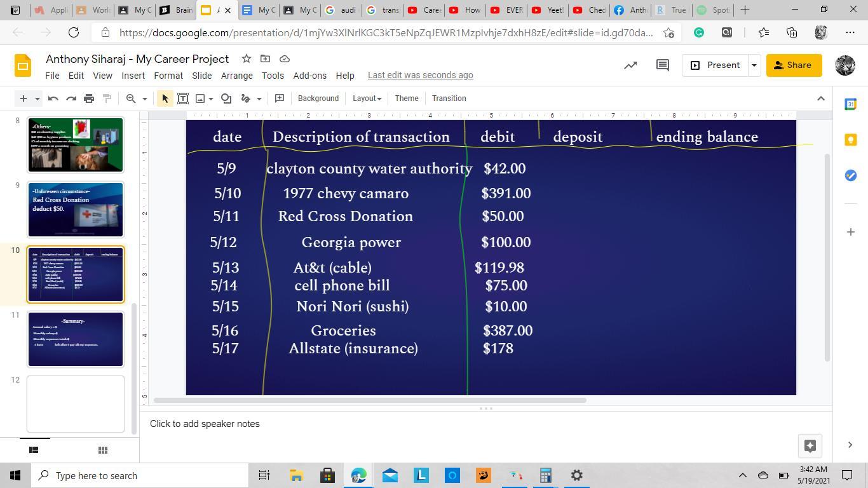Click the Insert image icon
868x488 pixels.
pyautogui.click(x=200, y=98)
